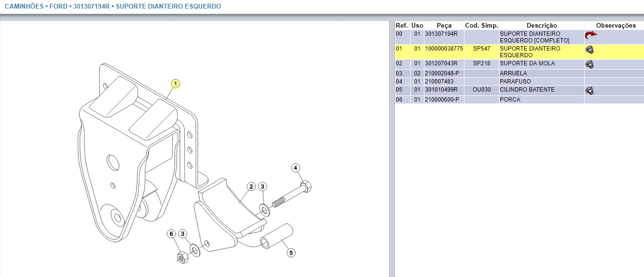This screenshot has width=644, height=277.
Task: Click the red arrow icon in row 00
Action: [591, 35]
